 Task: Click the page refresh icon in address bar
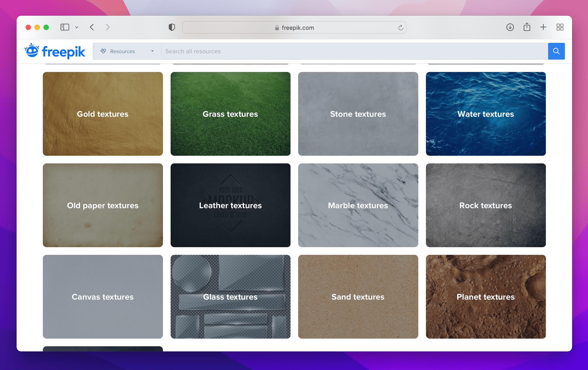coord(400,28)
